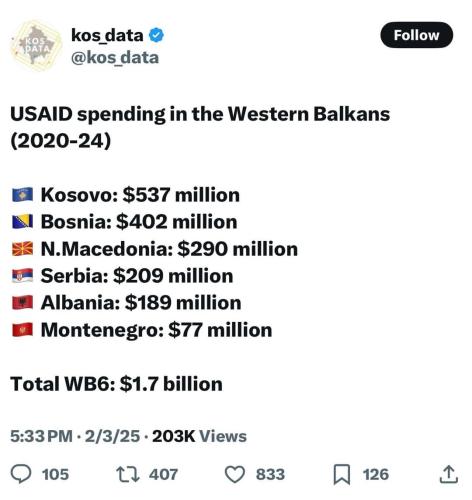
Task: Click the blue verified badge
Action: [x=156, y=35]
